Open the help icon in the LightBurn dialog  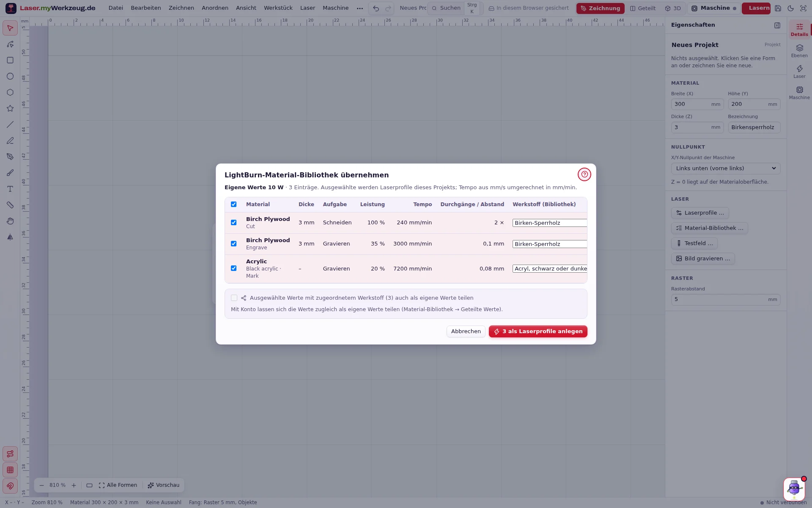click(584, 174)
